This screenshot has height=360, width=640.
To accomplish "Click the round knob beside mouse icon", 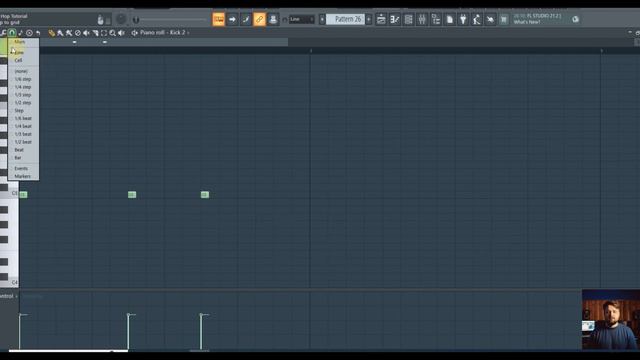I will [x=121, y=19].
